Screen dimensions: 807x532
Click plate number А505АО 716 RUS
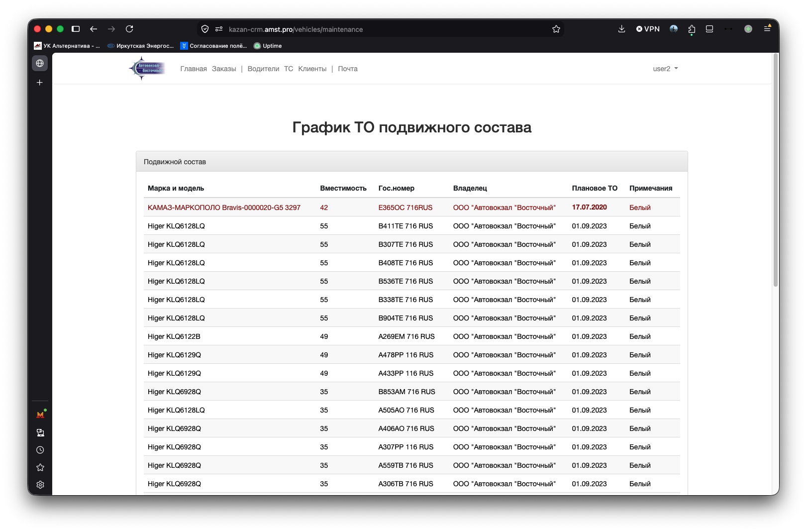(x=406, y=410)
